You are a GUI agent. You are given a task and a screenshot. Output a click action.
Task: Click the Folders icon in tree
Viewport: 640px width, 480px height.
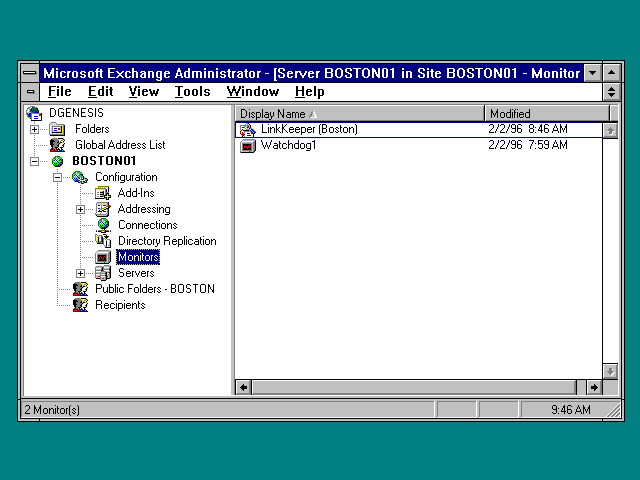tap(57, 129)
